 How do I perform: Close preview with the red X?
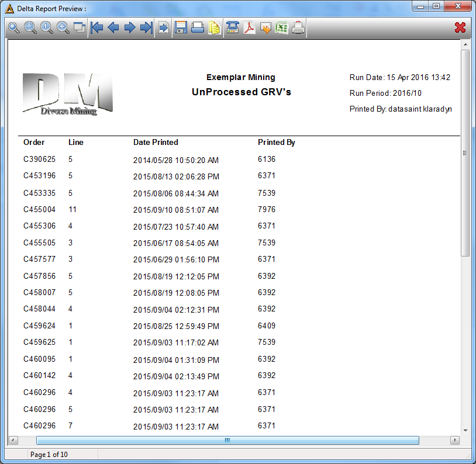click(x=460, y=27)
